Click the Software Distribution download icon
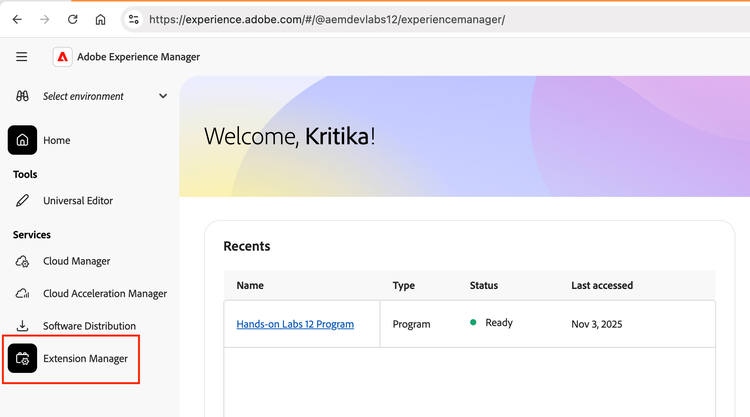Screen dimensions: 750x417 pyautogui.click(x=22, y=326)
